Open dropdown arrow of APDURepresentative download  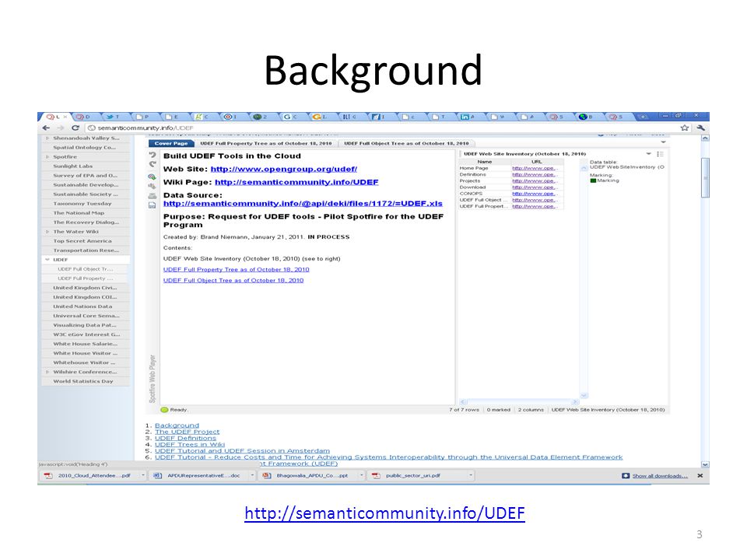point(252,475)
